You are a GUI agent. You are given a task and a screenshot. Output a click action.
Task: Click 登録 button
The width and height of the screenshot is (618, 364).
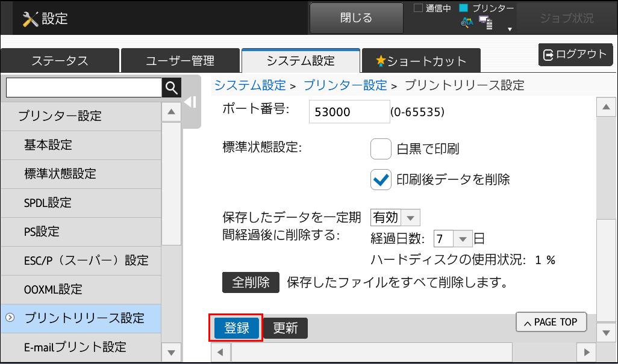(237, 328)
